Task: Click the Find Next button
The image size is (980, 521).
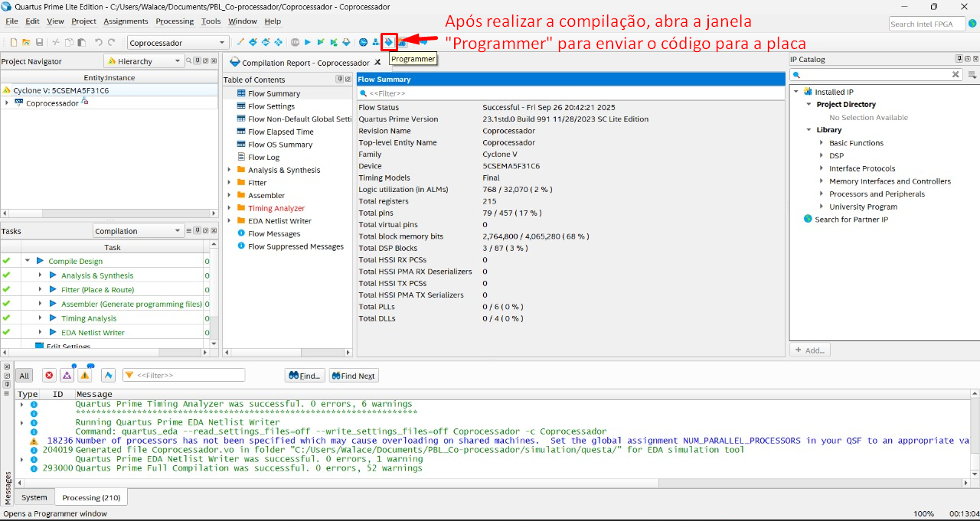Action: click(x=354, y=376)
